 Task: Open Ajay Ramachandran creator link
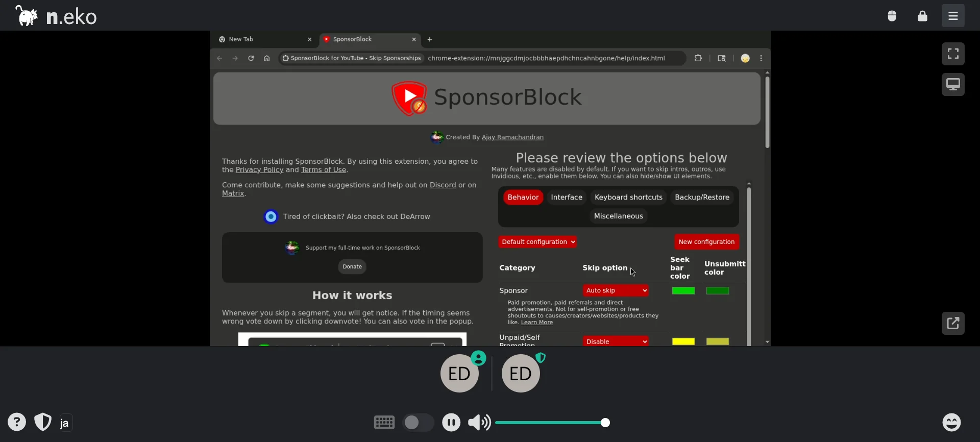click(x=512, y=137)
